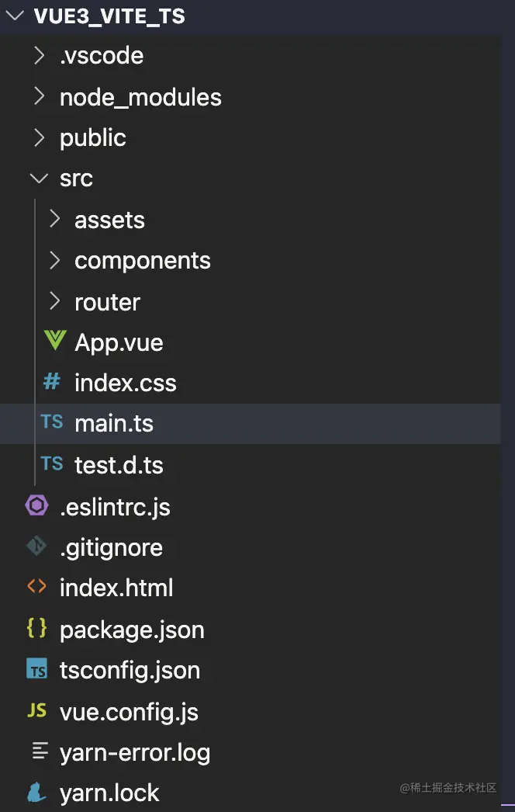Image resolution: width=515 pixels, height=812 pixels.
Task: Click the yarn cat icon beside yarn.lock
Action: pos(36,792)
